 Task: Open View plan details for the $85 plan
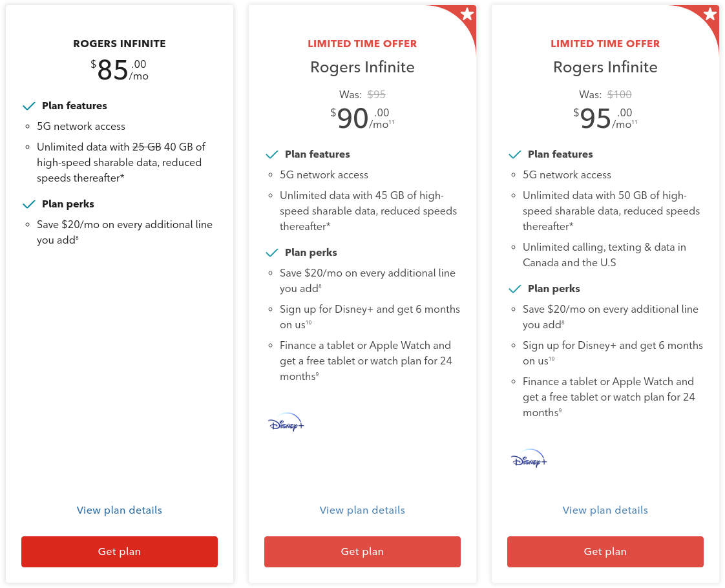[120, 510]
